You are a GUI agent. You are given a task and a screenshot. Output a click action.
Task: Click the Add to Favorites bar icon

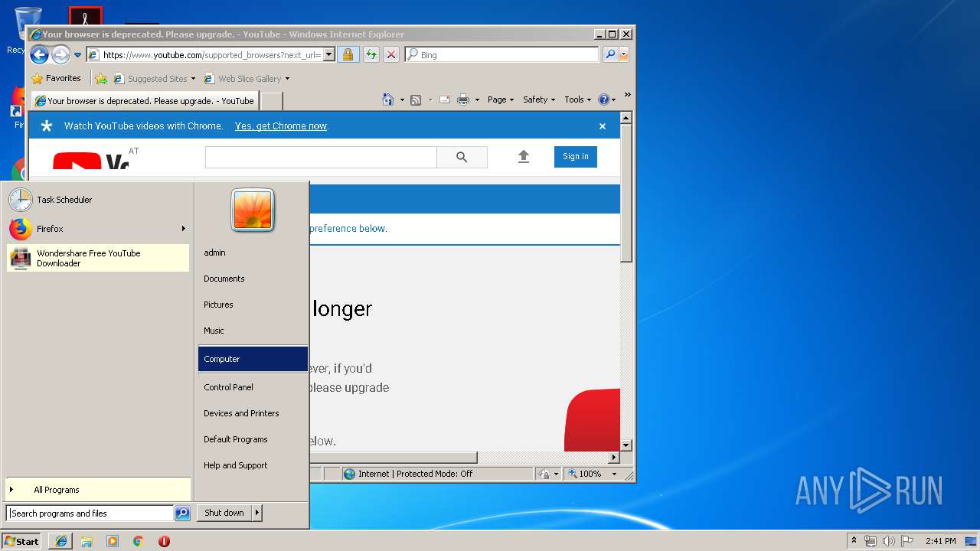click(100, 78)
